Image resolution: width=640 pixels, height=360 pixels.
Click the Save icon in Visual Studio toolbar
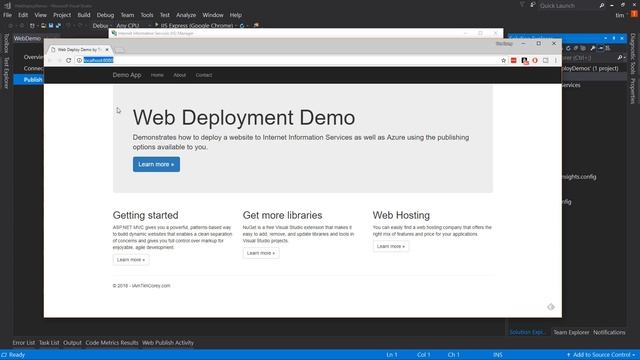tap(51, 25)
